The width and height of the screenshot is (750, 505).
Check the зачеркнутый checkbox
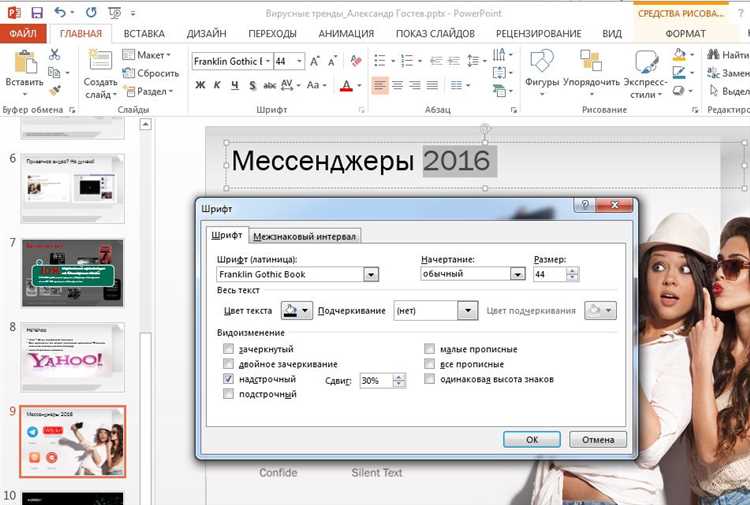(228, 349)
